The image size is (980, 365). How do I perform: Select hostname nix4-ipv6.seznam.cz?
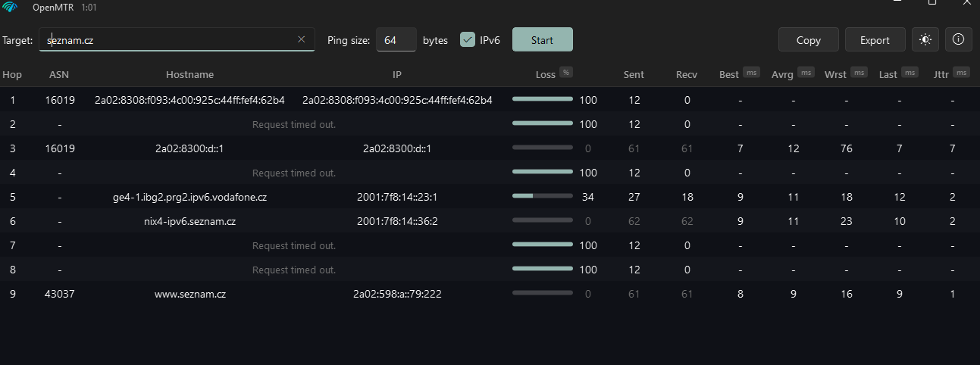pyautogui.click(x=189, y=221)
